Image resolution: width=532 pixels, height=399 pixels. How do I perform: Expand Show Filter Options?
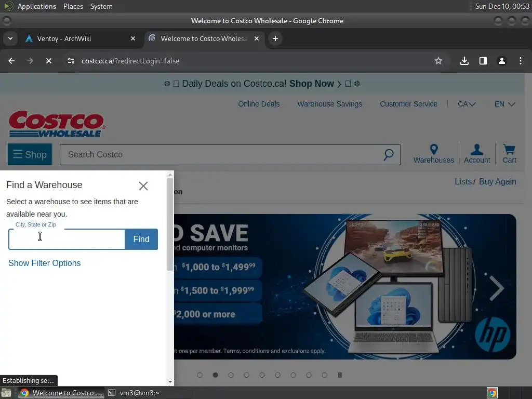pos(45,263)
